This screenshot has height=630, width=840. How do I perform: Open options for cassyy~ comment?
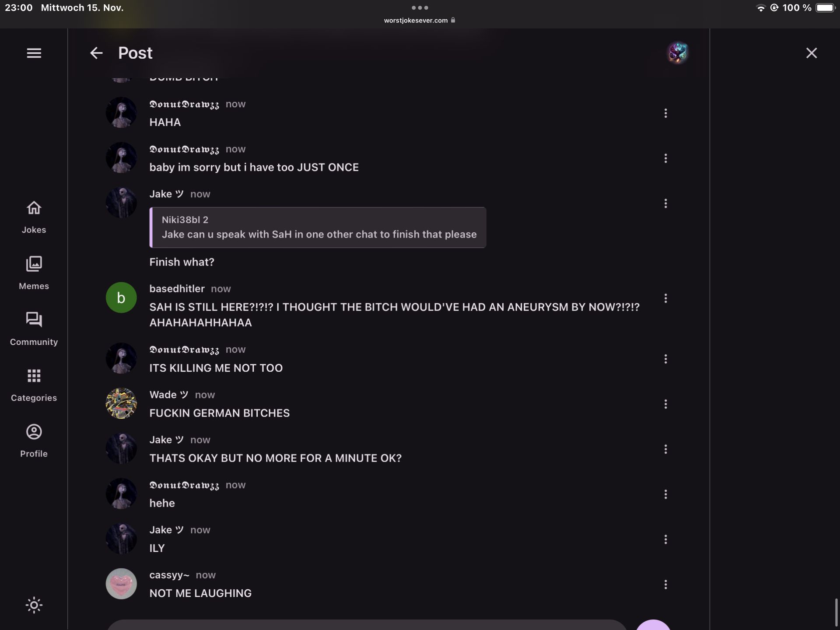pos(665,584)
